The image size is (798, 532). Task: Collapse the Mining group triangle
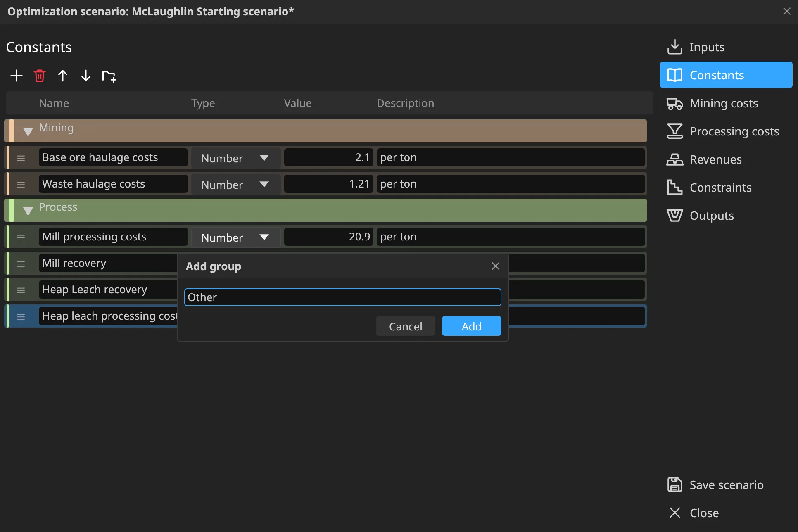click(28, 132)
